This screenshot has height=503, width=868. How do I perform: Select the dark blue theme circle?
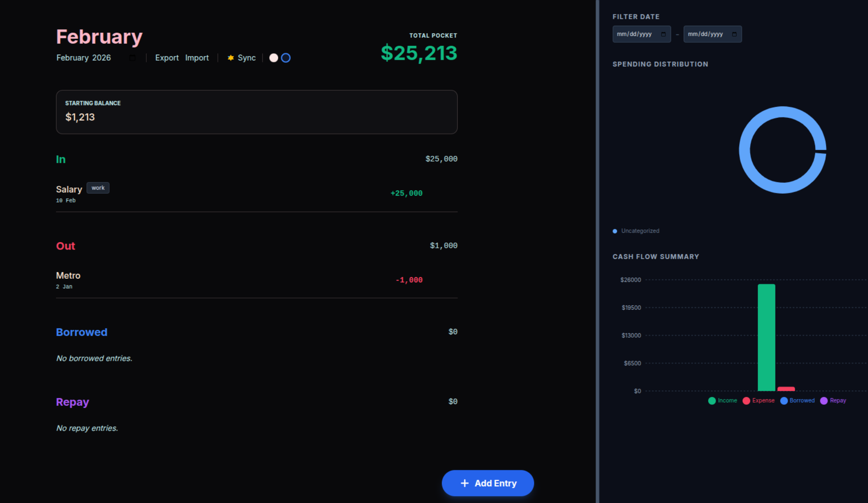pyautogui.click(x=286, y=58)
